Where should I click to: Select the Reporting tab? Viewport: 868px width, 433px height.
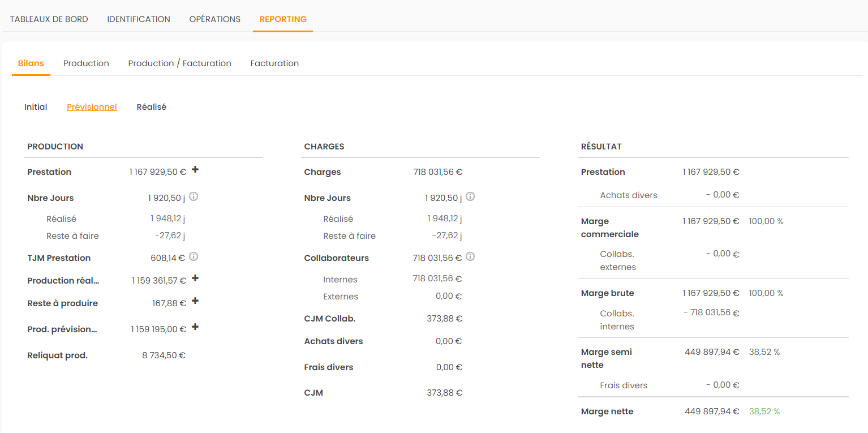click(x=283, y=19)
